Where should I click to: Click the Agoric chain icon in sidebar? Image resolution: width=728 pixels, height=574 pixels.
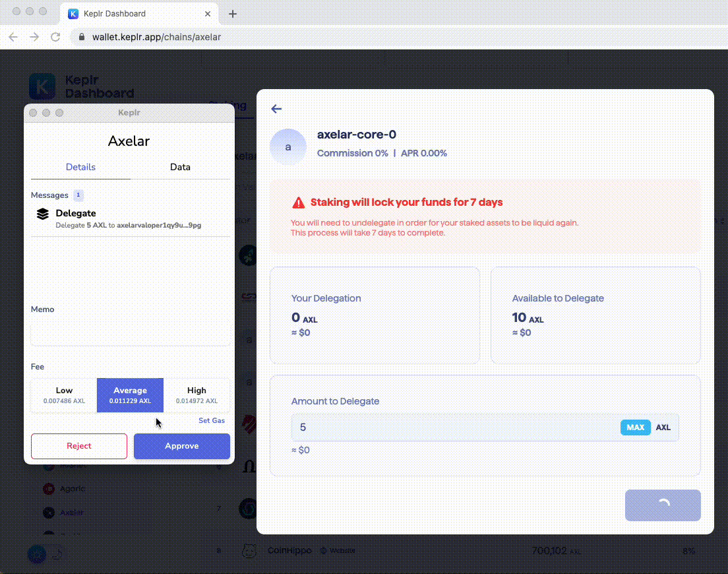tap(49, 488)
